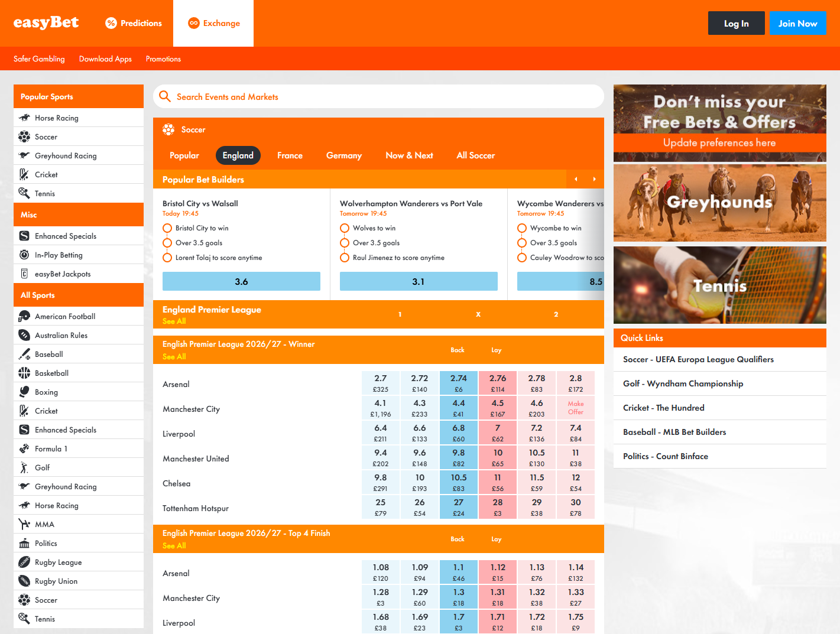Click the Australian Rules icon
This screenshot has height=634, width=840.
pos(24,335)
